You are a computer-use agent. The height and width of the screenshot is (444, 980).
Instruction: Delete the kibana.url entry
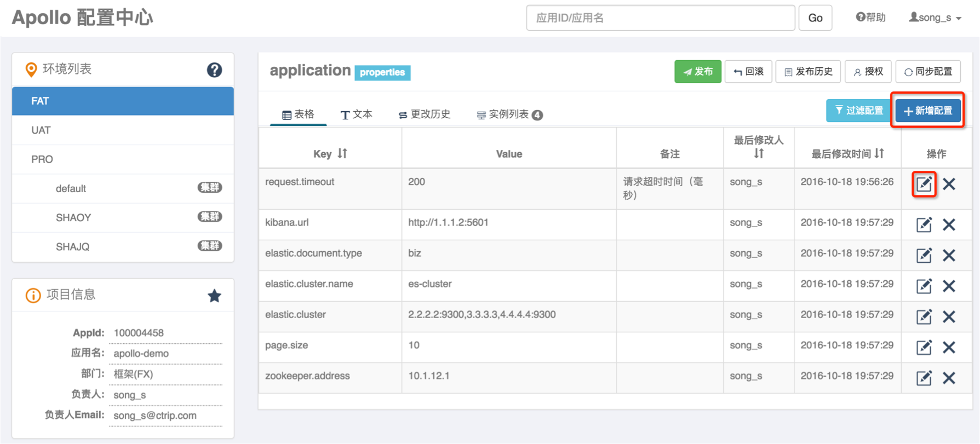coord(949,224)
